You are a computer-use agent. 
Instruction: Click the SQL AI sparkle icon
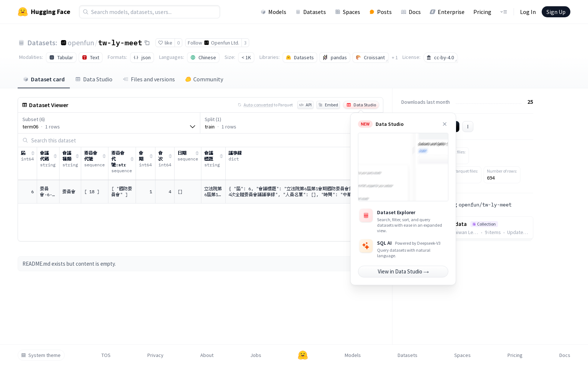click(x=366, y=246)
